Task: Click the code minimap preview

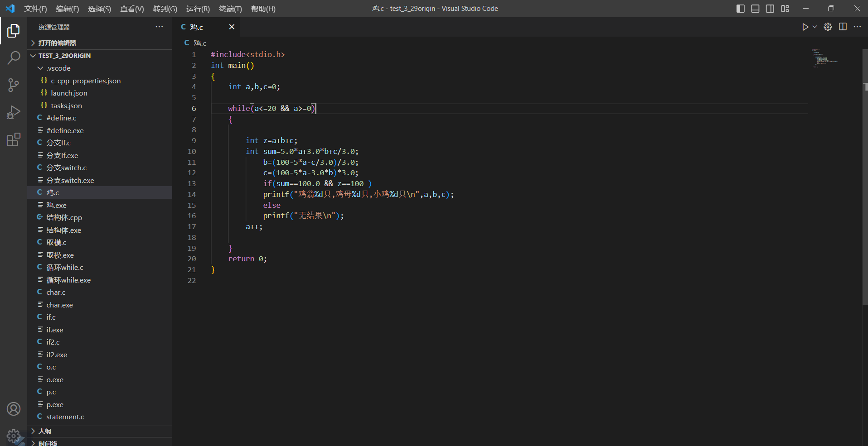Action: [x=824, y=59]
